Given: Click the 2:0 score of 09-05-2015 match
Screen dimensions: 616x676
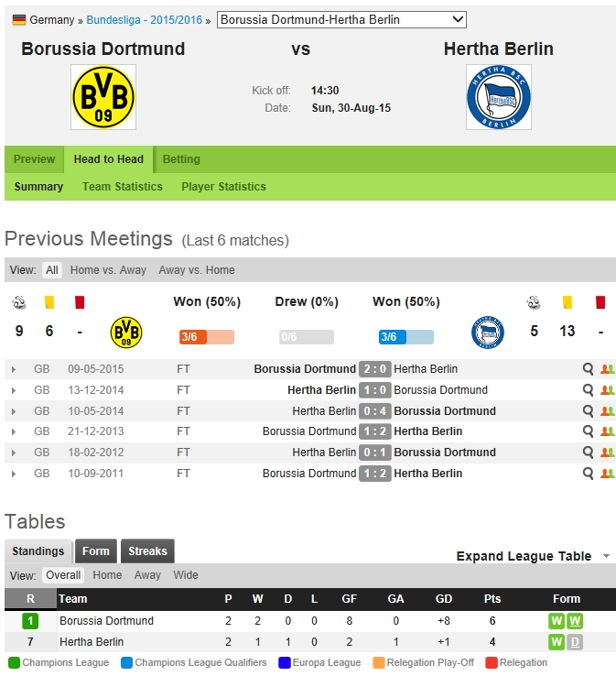Looking at the screenshot, I should [x=375, y=369].
